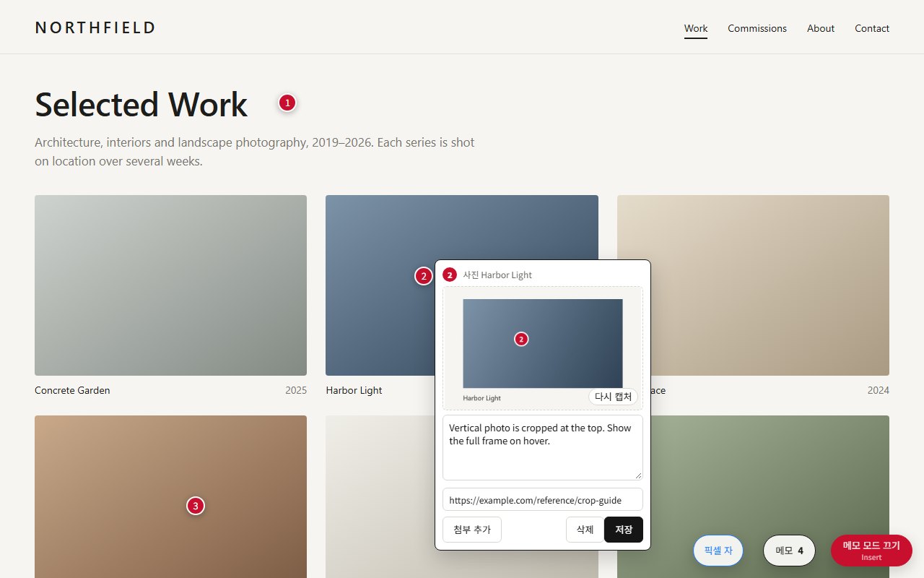Turn off memo mode with 메모 모드 끄기
Image resolution: width=924 pixels, height=578 pixels.
point(871,551)
